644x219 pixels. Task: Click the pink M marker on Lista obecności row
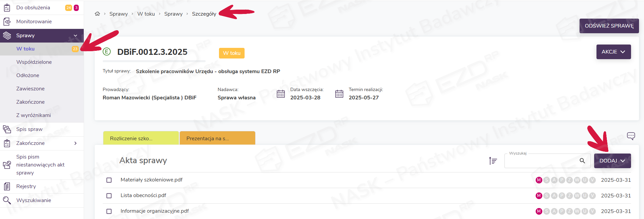coord(539,196)
